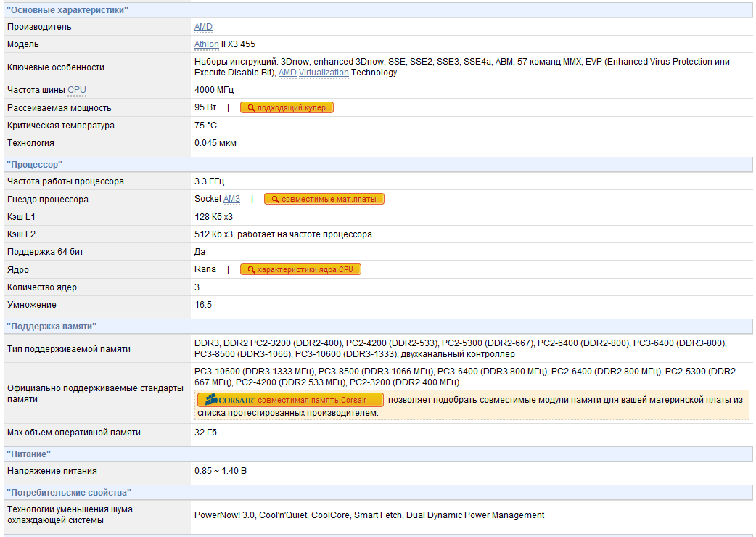
Task: Select the "Процессор" section header
Action: (378, 165)
